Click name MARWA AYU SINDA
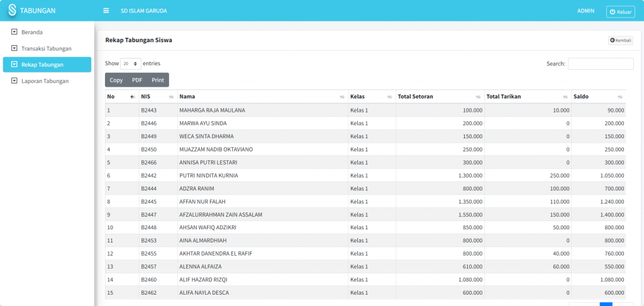 203,123
